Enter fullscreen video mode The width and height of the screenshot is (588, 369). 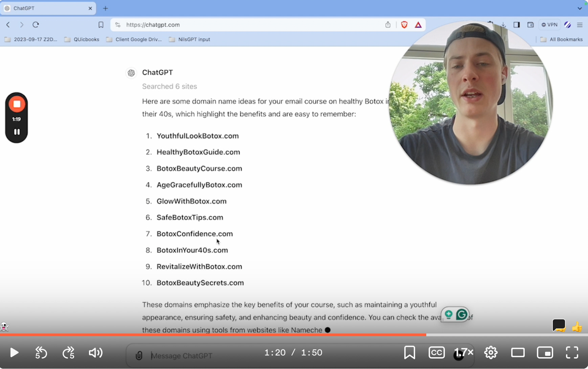tap(572, 352)
